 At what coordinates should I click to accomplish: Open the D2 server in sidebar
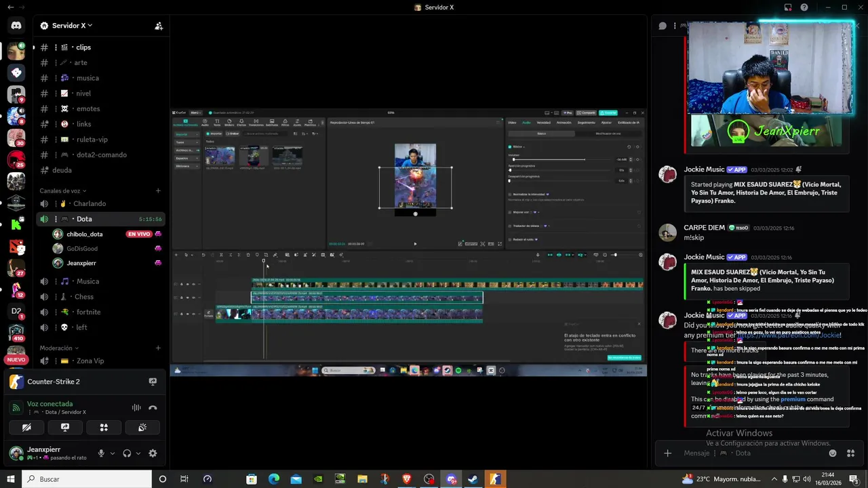(x=16, y=311)
